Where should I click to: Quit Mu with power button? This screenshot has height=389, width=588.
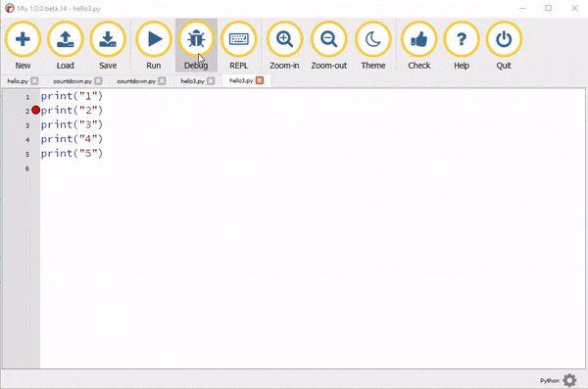coord(504,45)
